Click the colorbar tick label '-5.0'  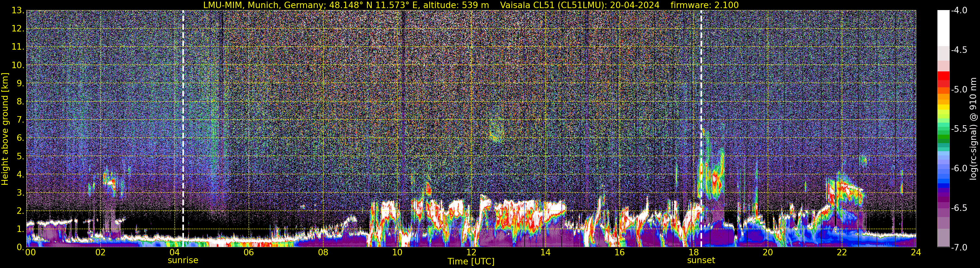click(959, 90)
